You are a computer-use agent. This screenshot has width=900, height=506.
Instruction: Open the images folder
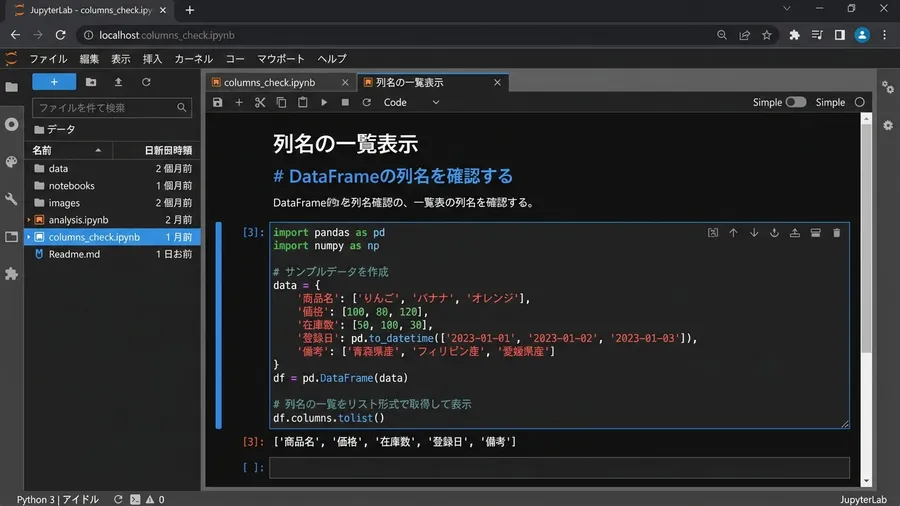[x=112, y=203]
